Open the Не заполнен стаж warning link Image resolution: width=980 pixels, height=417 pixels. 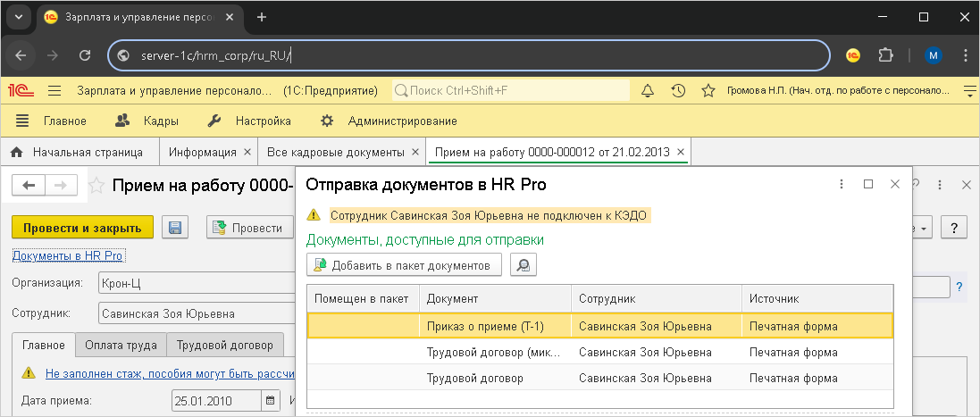coord(170,373)
